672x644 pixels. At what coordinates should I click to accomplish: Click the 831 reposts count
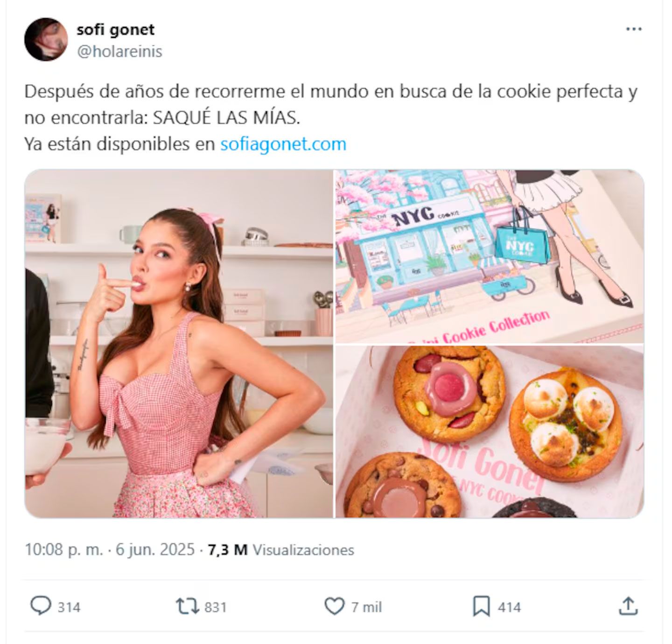[216, 607]
